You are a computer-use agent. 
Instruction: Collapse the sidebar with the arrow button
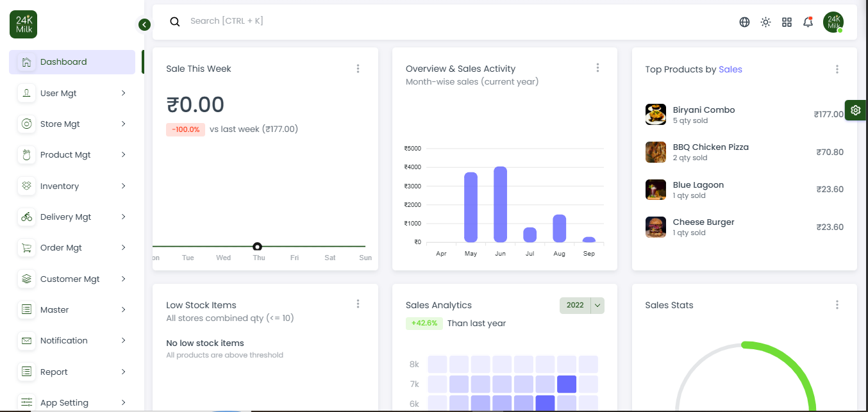pyautogui.click(x=144, y=24)
